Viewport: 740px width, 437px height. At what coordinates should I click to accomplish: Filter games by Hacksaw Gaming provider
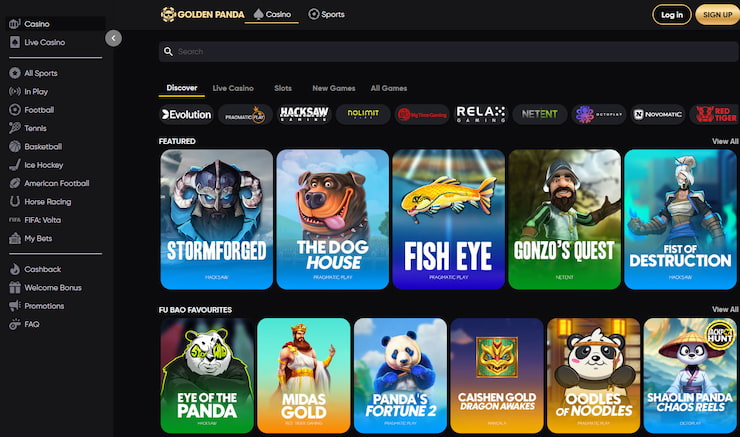tap(304, 114)
